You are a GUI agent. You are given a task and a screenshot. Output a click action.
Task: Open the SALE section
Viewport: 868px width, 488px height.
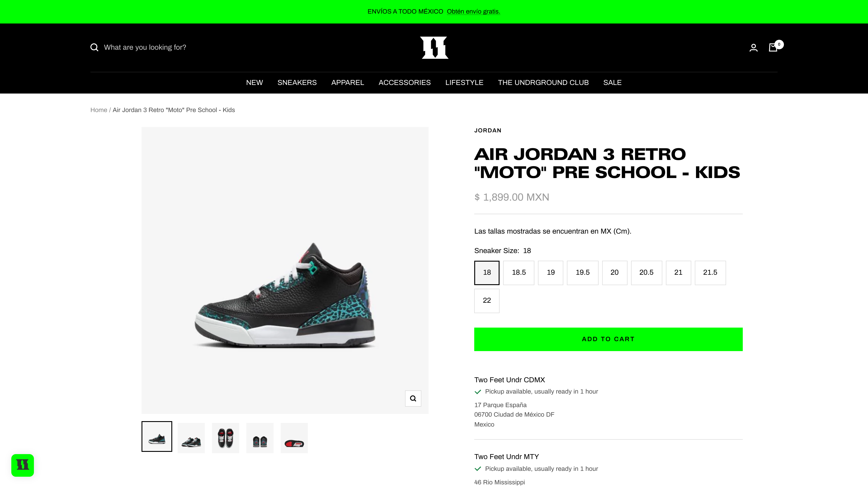[x=612, y=82]
